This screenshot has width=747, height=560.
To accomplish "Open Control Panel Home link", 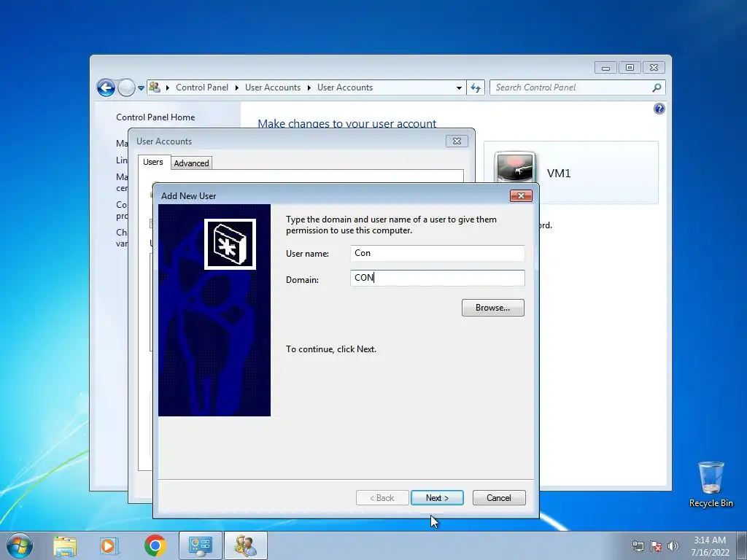I will tap(155, 117).
